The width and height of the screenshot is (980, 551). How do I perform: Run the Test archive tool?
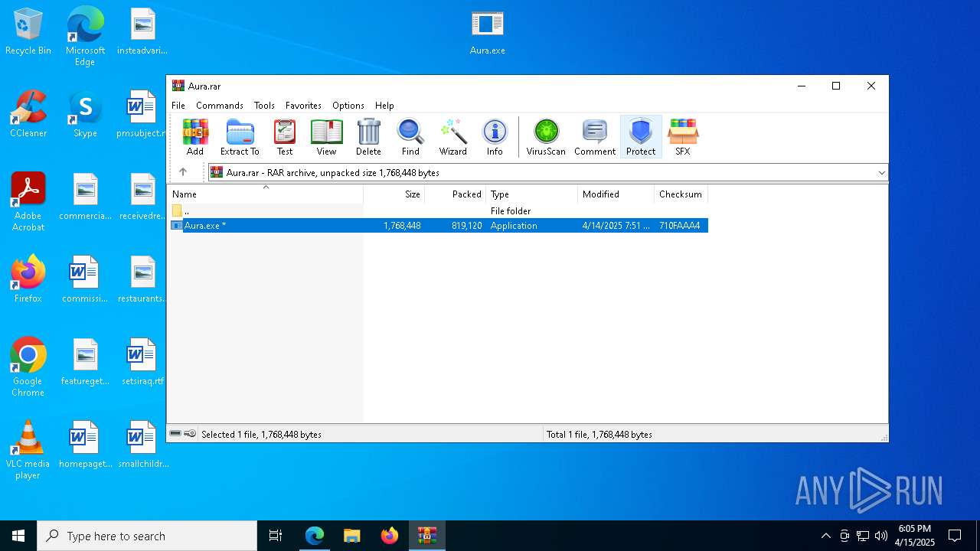[x=285, y=138]
